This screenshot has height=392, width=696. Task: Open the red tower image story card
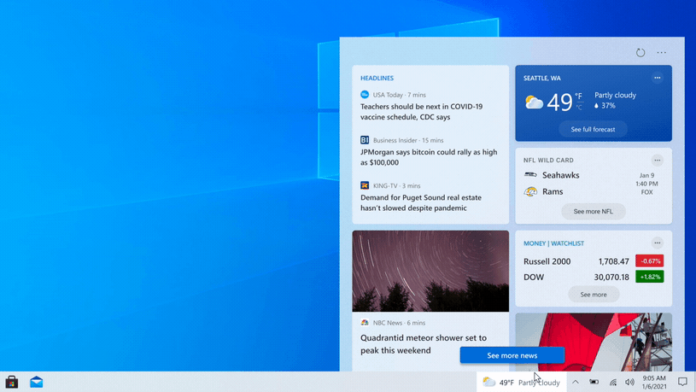click(x=593, y=342)
